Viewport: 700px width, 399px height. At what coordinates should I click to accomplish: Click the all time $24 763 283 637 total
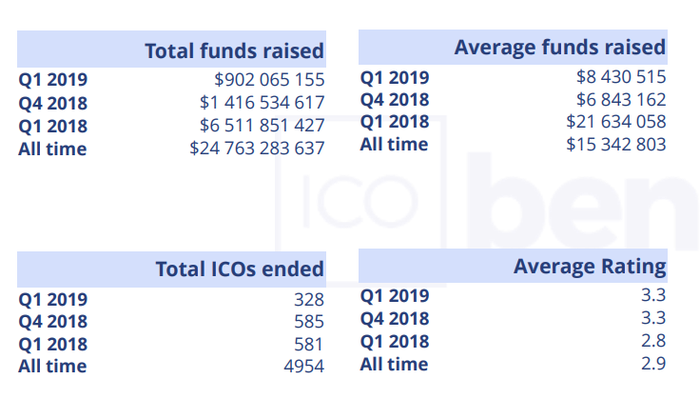(257, 148)
